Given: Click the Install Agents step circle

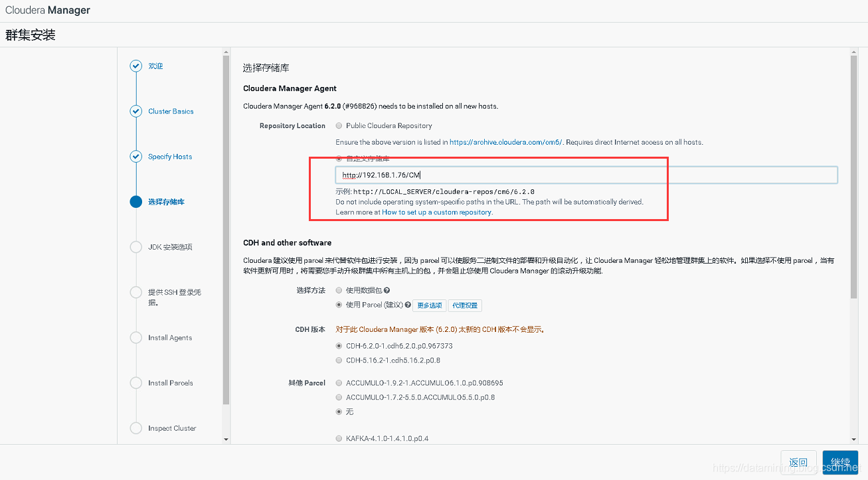Looking at the screenshot, I should coord(136,337).
